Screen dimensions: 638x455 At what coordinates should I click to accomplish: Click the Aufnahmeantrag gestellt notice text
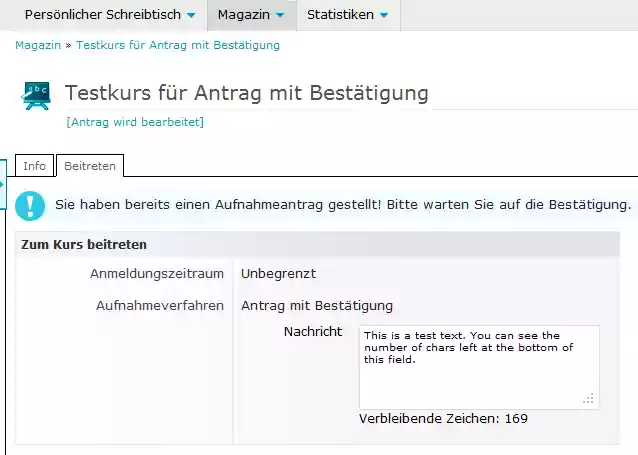point(343,205)
